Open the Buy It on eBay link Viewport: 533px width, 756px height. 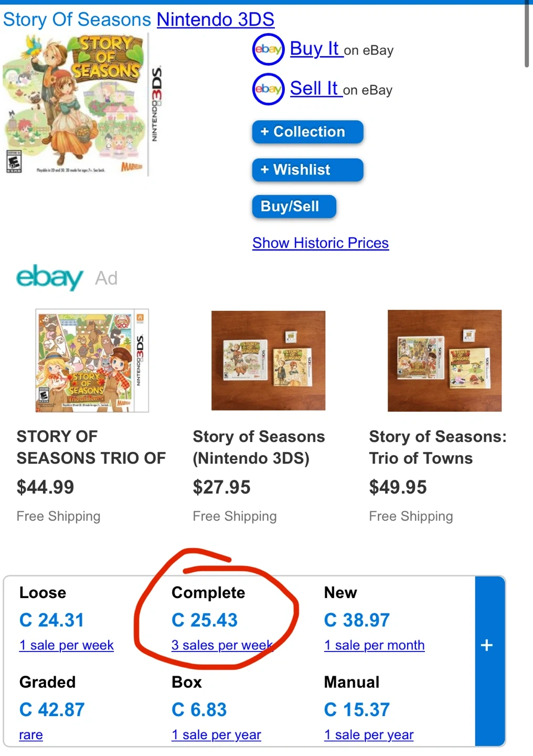(x=315, y=49)
